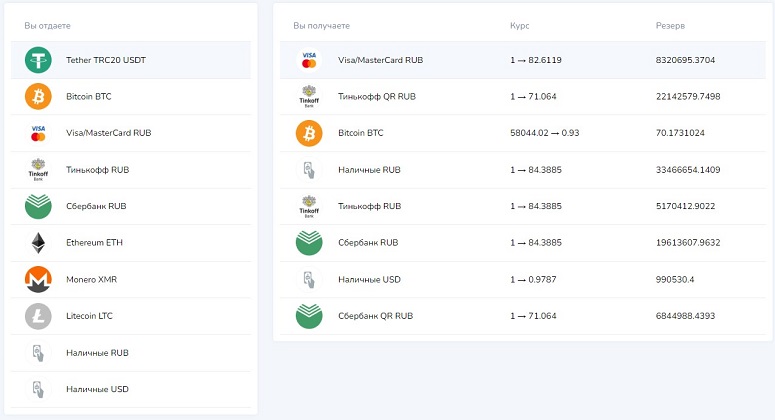775x420 pixels.
Task: Click Visa/MasterCard icon in receive list
Action: [x=309, y=60]
